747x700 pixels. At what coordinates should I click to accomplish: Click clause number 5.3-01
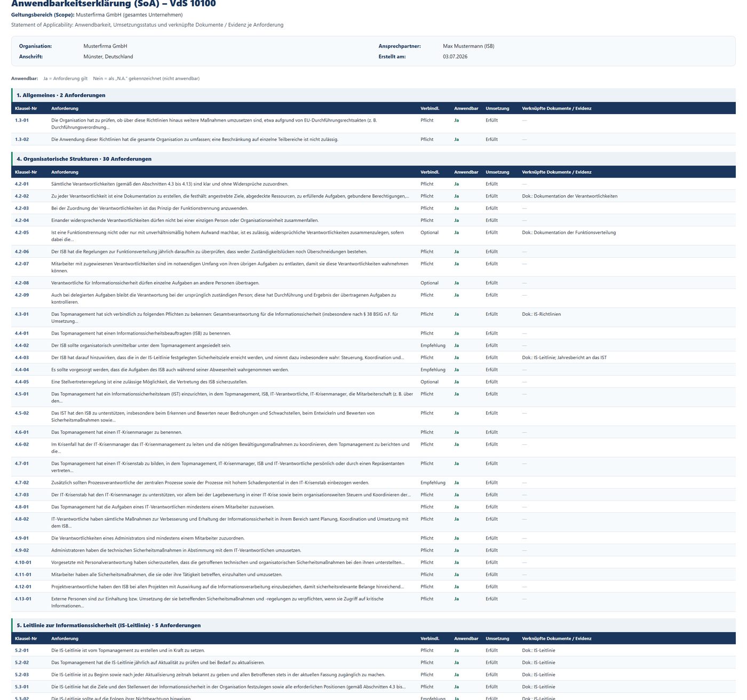pos(22,687)
